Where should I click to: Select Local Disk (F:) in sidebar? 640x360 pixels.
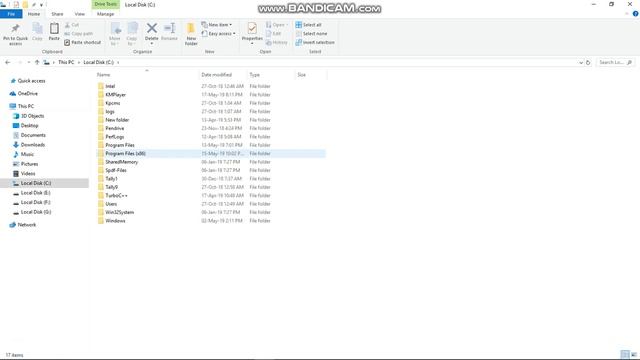click(35, 202)
